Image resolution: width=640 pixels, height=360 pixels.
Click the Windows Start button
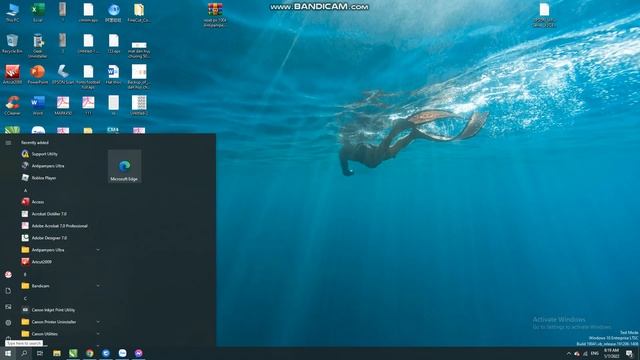click(x=8, y=353)
